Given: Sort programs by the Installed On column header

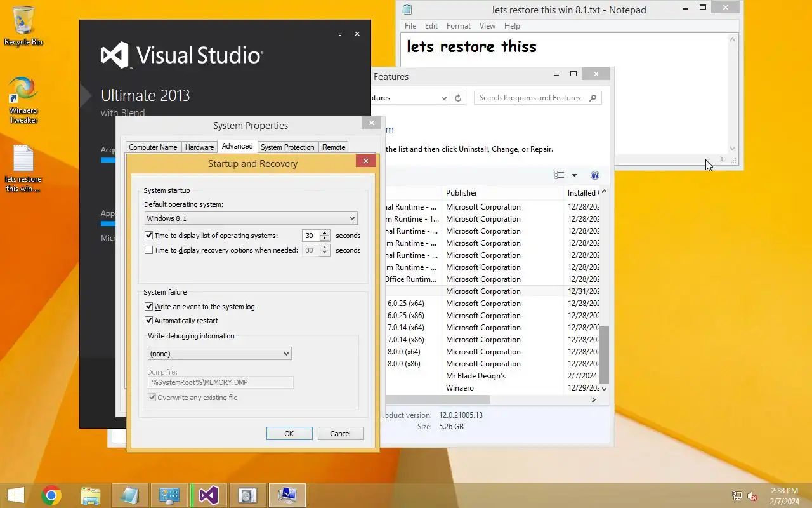Looking at the screenshot, I should (582, 193).
